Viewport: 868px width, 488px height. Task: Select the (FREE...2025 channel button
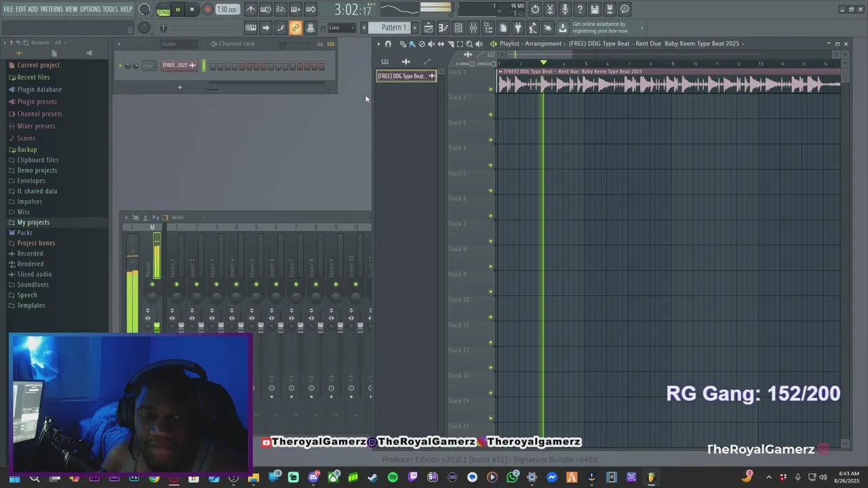click(179, 66)
